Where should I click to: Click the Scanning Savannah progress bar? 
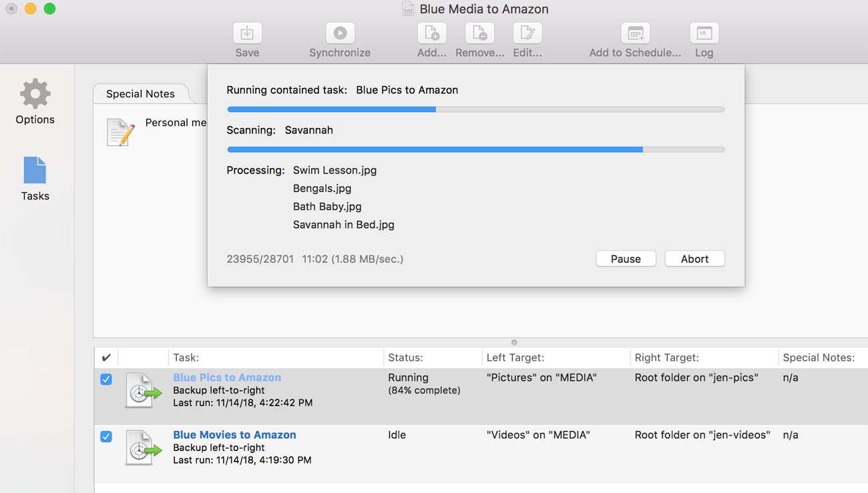click(x=475, y=149)
